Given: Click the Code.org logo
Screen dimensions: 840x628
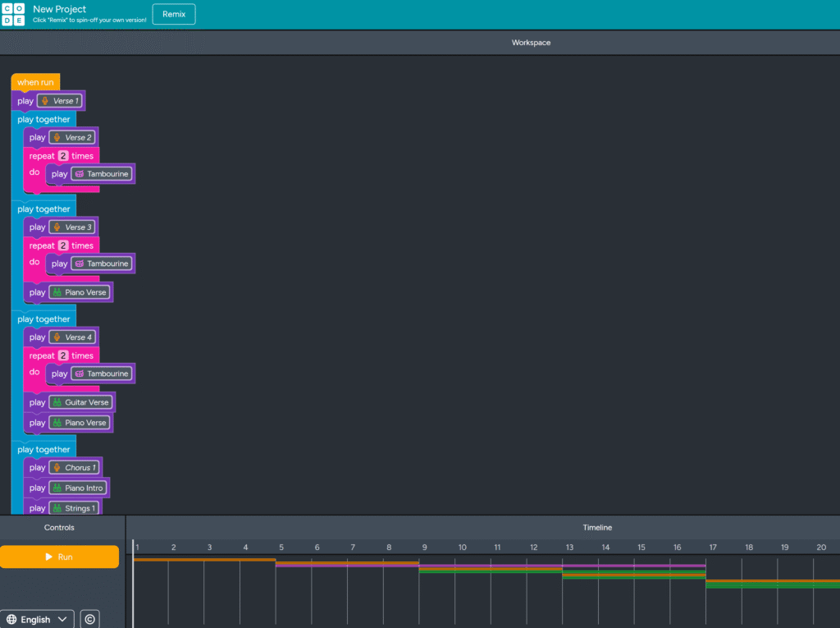Looking at the screenshot, I should [14, 14].
